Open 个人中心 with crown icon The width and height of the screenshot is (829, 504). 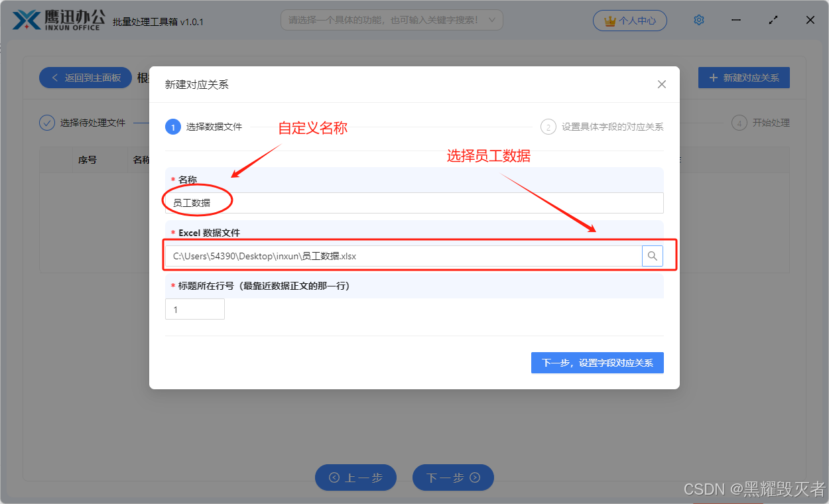630,21
